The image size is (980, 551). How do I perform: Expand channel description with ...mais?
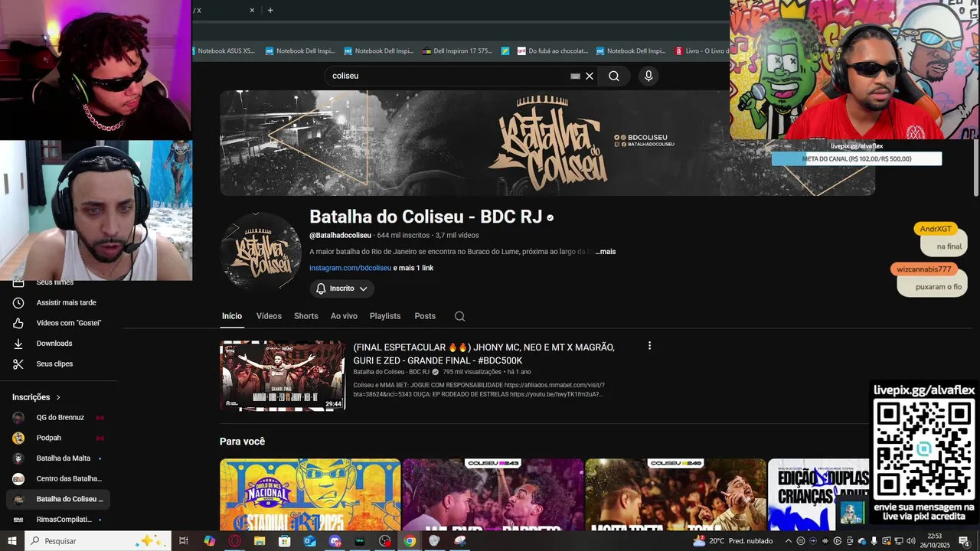click(605, 252)
